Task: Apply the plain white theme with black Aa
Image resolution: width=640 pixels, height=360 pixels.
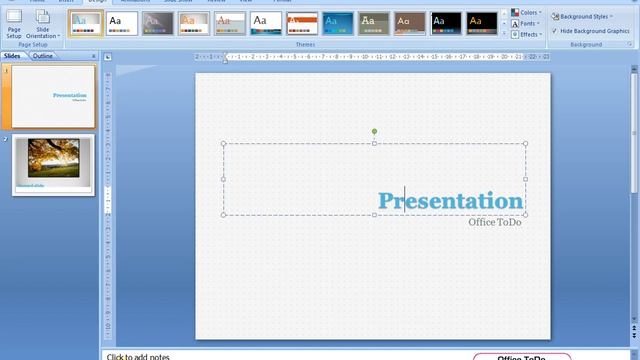Action: [122, 24]
